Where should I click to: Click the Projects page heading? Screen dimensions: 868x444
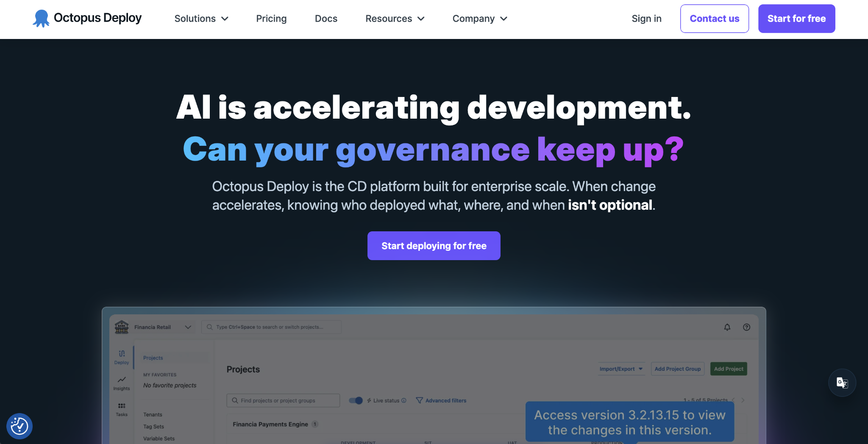point(243,369)
